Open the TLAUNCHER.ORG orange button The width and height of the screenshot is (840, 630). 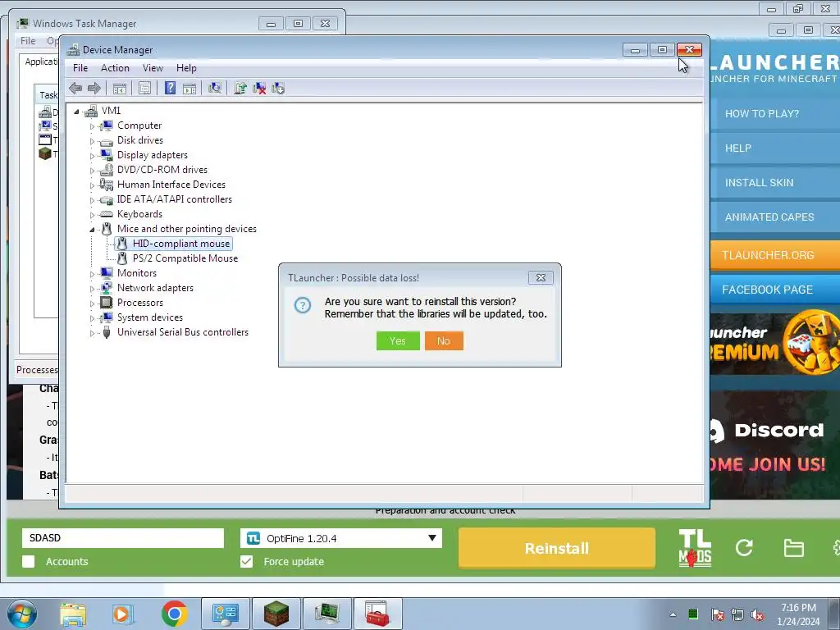(x=774, y=255)
